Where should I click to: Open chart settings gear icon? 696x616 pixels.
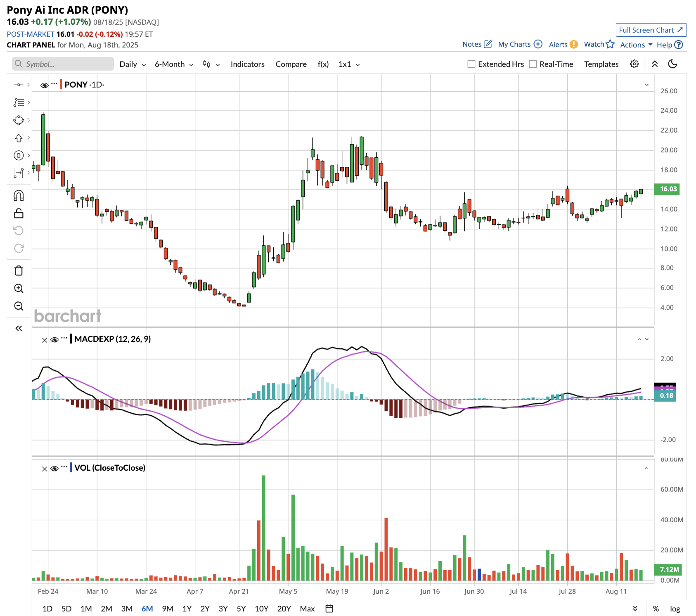pos(634,64)
